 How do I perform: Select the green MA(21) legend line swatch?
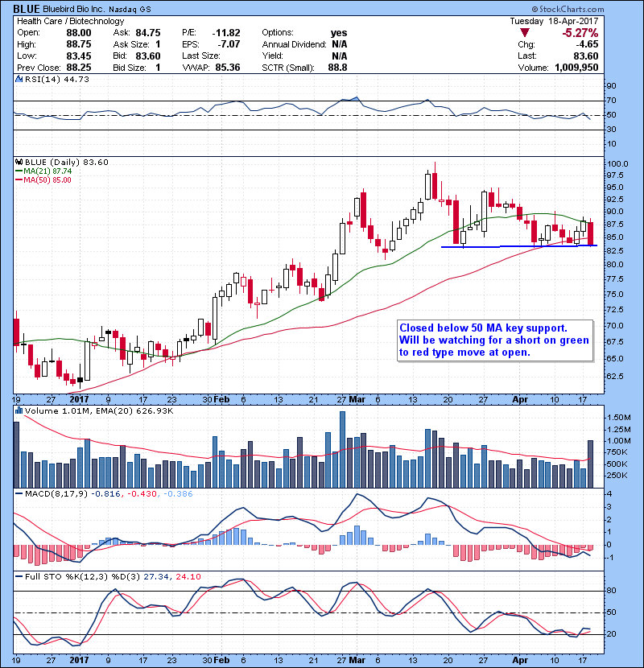[19, 171]
